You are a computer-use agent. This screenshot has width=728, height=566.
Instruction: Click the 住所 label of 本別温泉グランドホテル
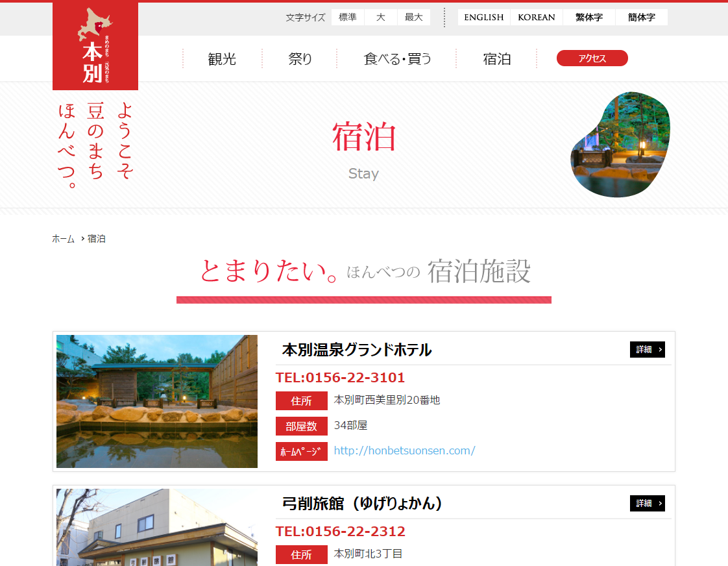click(301, 400)
